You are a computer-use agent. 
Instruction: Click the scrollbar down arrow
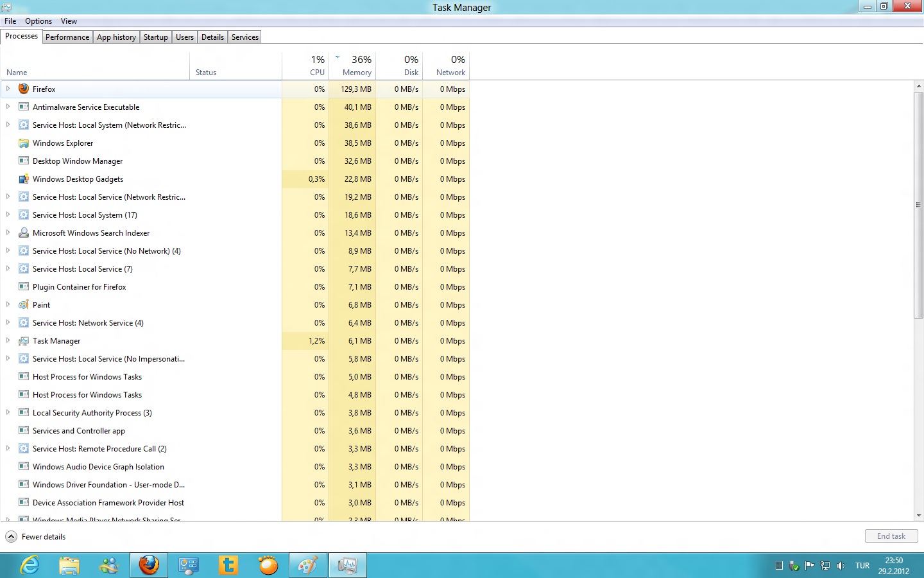tap(918, 516)
